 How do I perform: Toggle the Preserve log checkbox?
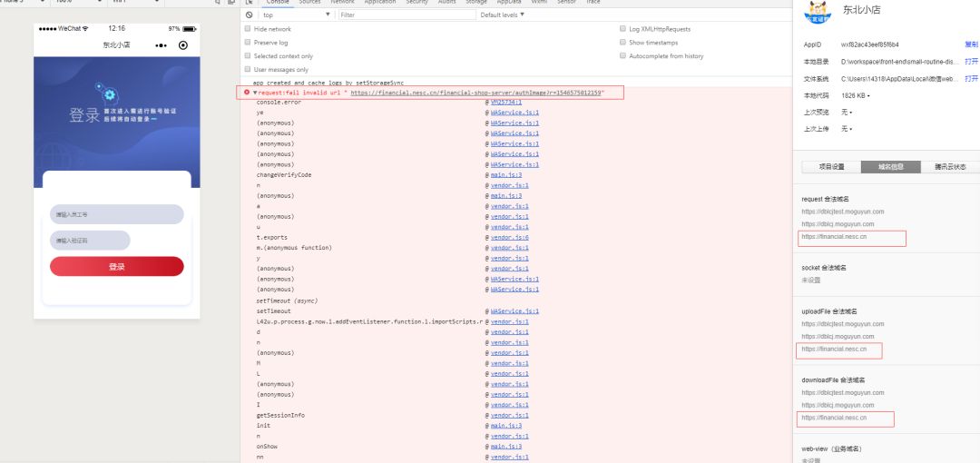(248, 43)
